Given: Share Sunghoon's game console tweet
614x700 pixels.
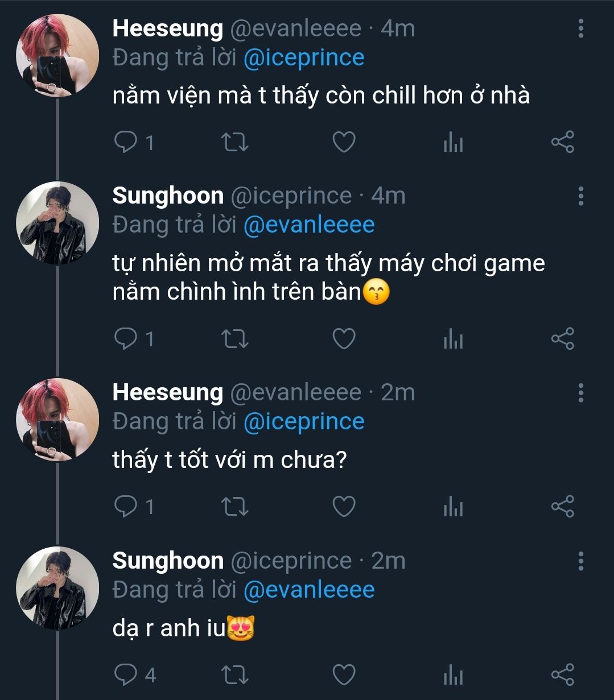Looking at the screenshot, I should click(x=562, y=339).
